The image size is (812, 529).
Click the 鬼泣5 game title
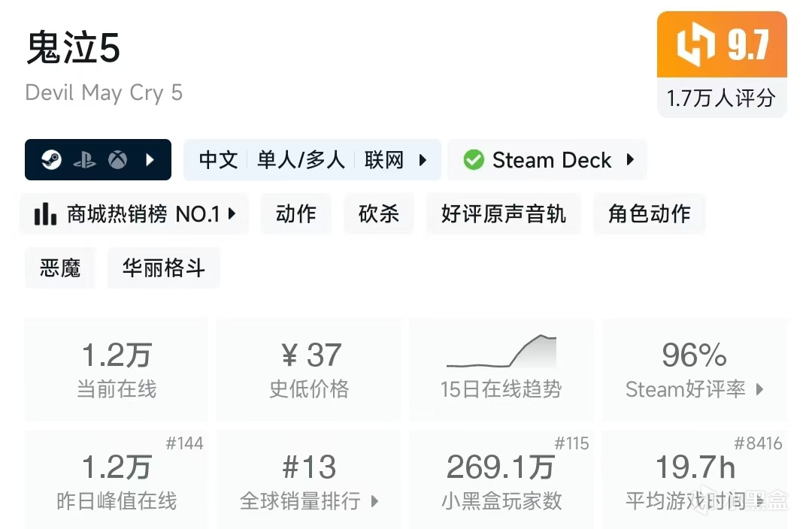(x=73, y=47)
